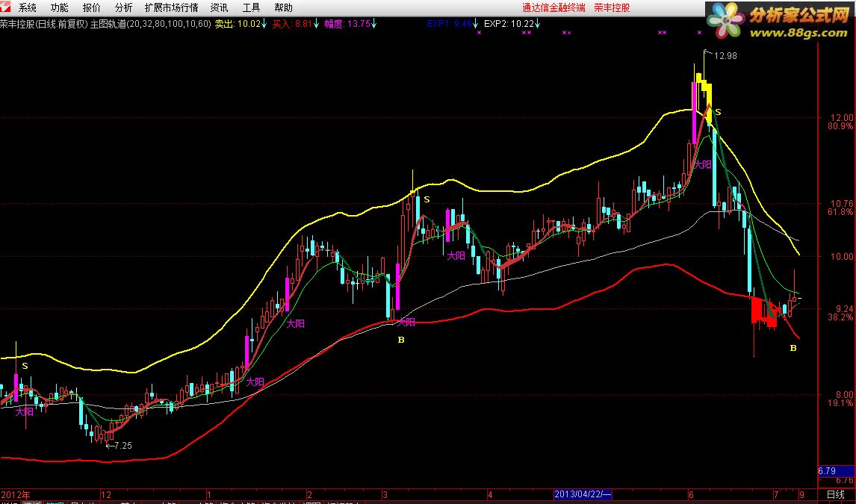Click the 10.76 price axis label
The width and height of the screenshot is (856, 504).
click(x=841, y=203)
